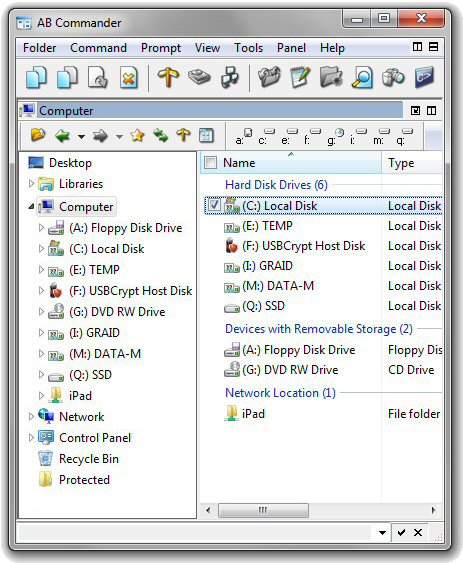Open the Tools menu
The height and width of the screenshot is (563, 463).
pos(249,48)
